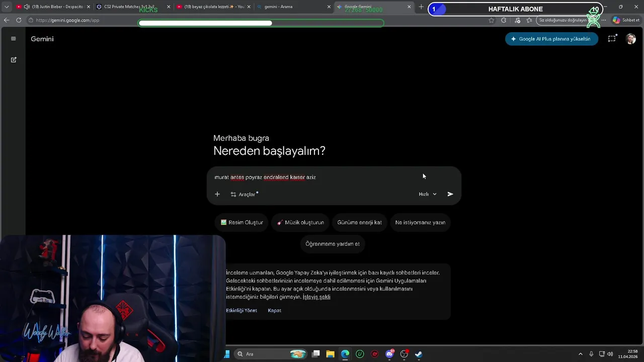Open File Explorer from the taskbar
Viewport: 644px width, 362px height.
(330, 354)
